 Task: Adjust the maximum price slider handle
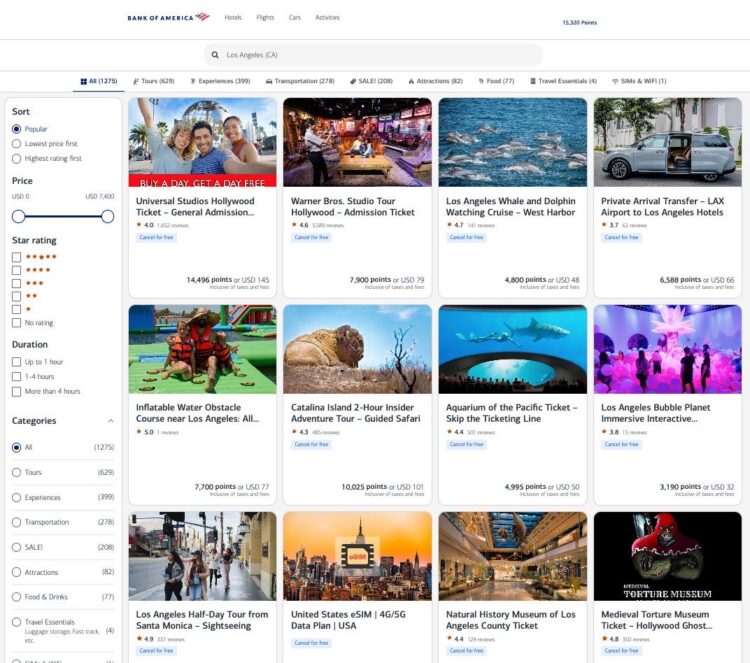(108, 217)
